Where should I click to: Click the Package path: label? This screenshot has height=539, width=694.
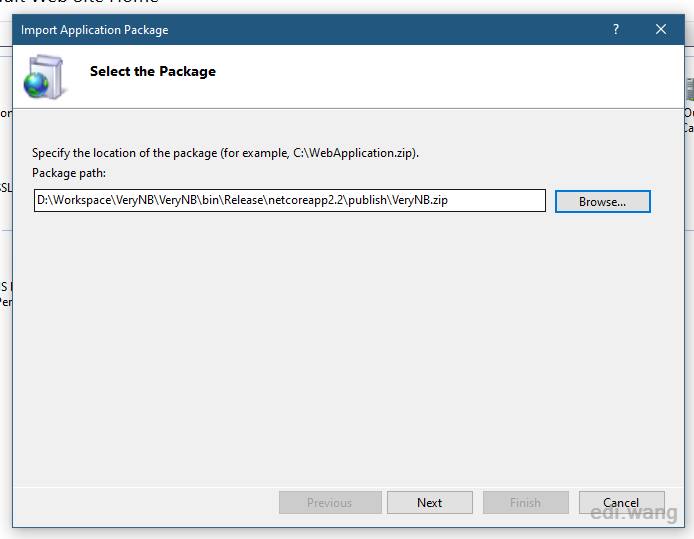pos(69,173)
